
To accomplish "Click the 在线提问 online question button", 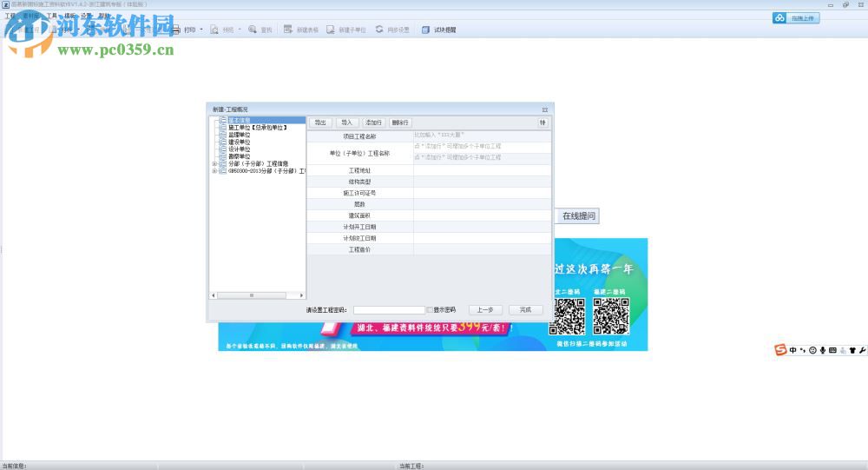I will pyautogui.click(x=578, y=216).
